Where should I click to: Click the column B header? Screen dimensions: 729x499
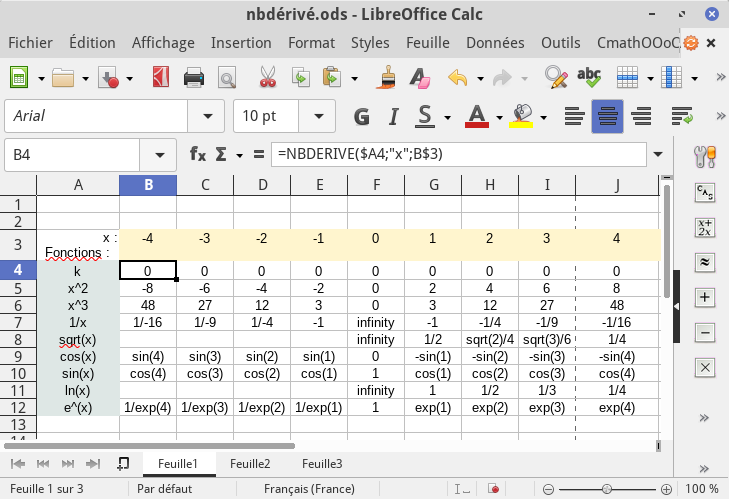(148, 184)
